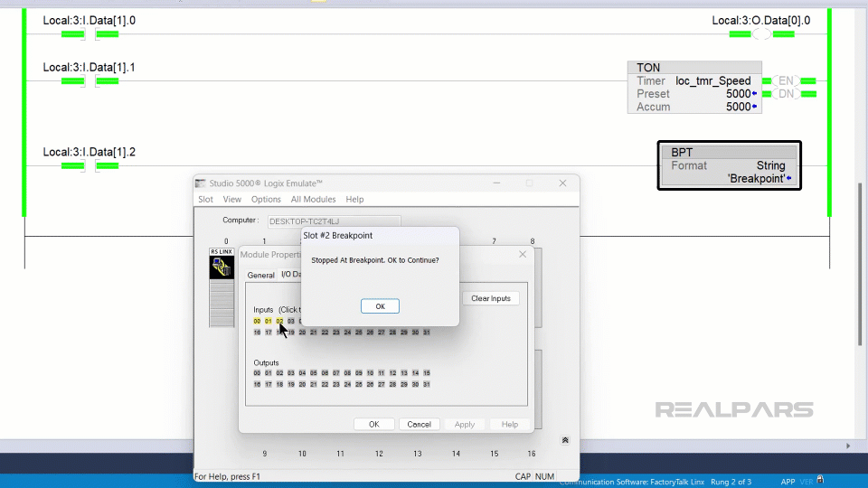Click the TON timer EN output bit
Viewport: 868px width, 488px height.
pyautogui.click(x=786, y=80)
